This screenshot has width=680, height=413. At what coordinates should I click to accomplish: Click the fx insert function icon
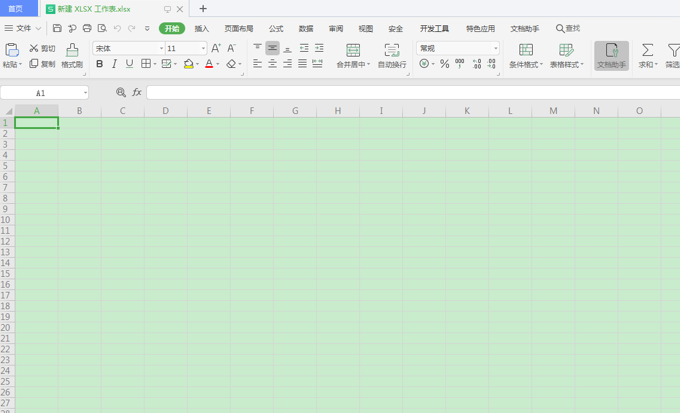click(137, 92)
